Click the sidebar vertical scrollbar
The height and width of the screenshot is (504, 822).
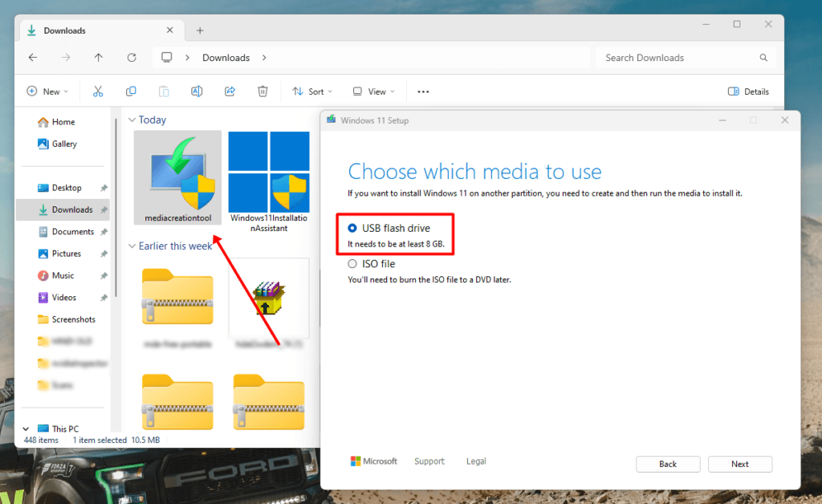pyautogui.click(x=116, y=207)
